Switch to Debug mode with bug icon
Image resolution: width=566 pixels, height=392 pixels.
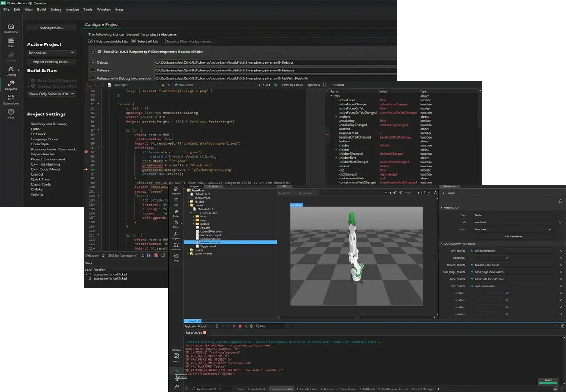[x=11, y=71]
